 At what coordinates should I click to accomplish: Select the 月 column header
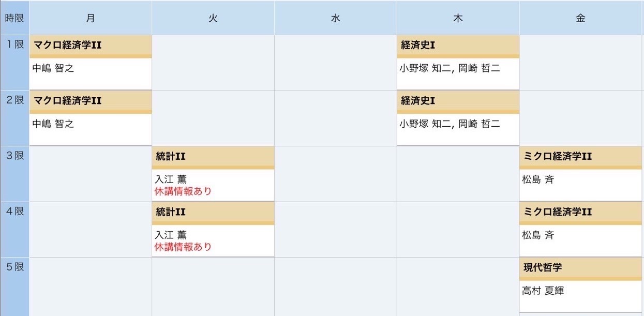[x=91, y=18]
